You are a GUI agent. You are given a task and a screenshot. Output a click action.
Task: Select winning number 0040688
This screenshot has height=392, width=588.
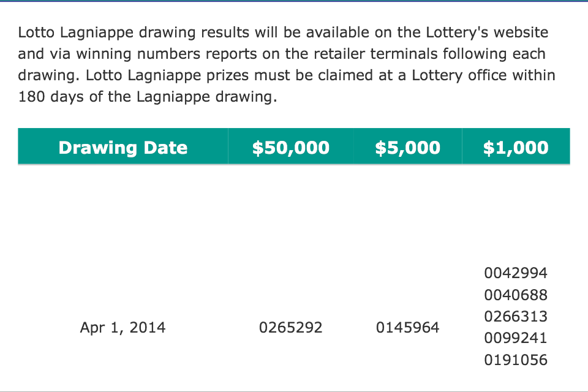pos(516,295)
